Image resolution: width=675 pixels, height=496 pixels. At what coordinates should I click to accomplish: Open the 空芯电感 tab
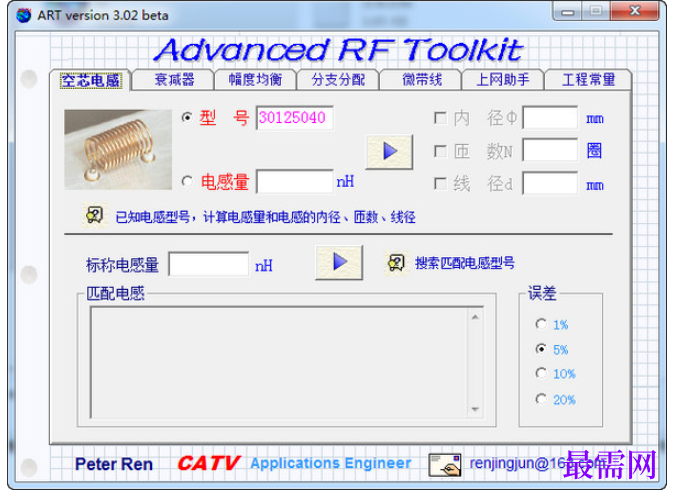(90, 80)
